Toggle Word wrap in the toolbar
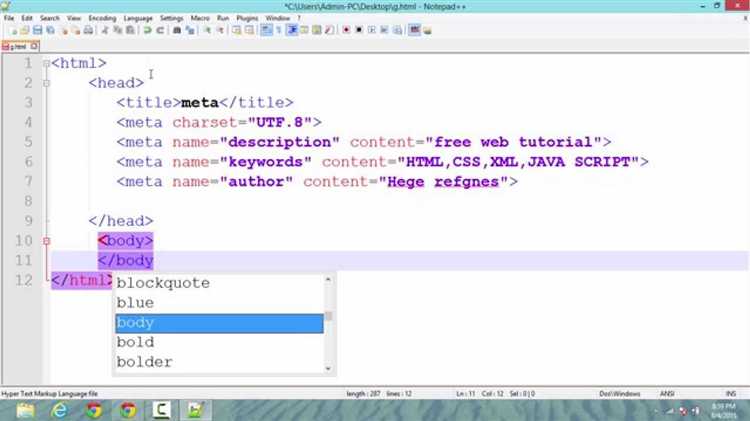The image size is (750, 421). pyautogui.click(x=266, y=30)
